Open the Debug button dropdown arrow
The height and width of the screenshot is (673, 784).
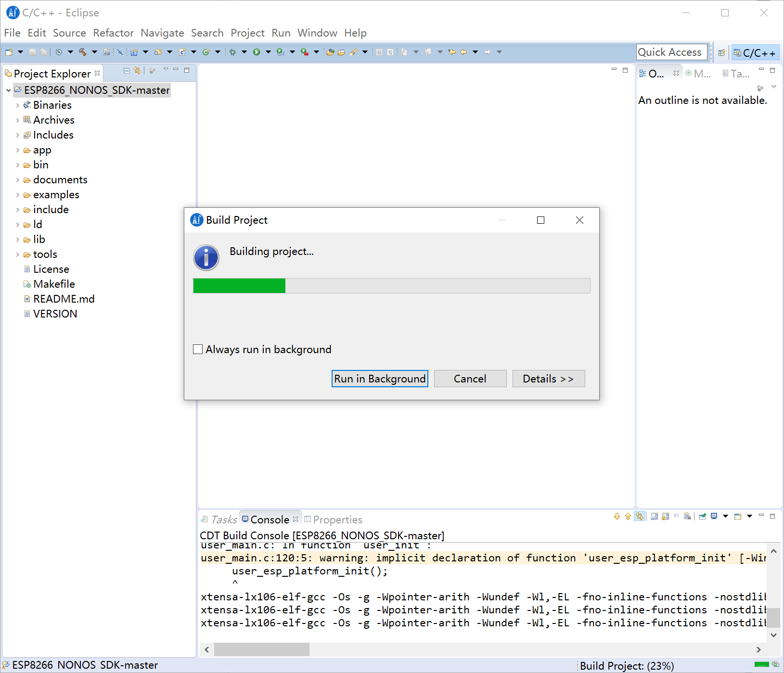[x=244, y=52]
